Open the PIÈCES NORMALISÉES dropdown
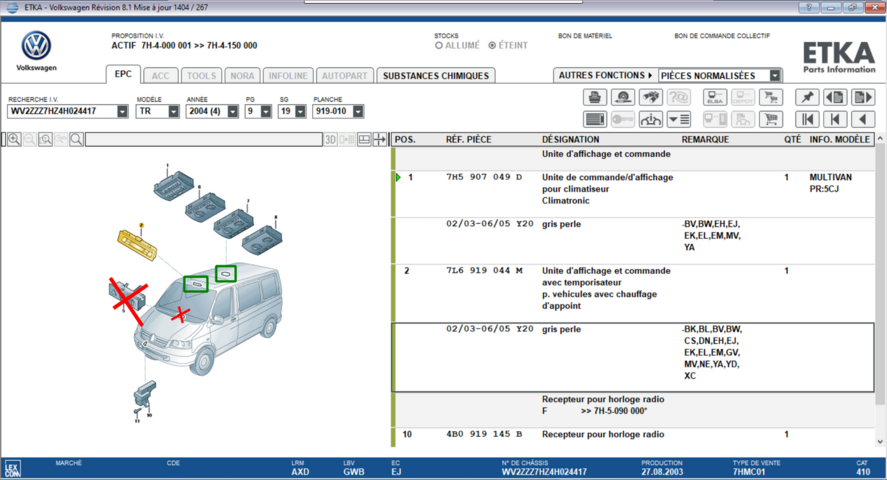Viewport: 887px width, 480px height. (x=775, y=75)
